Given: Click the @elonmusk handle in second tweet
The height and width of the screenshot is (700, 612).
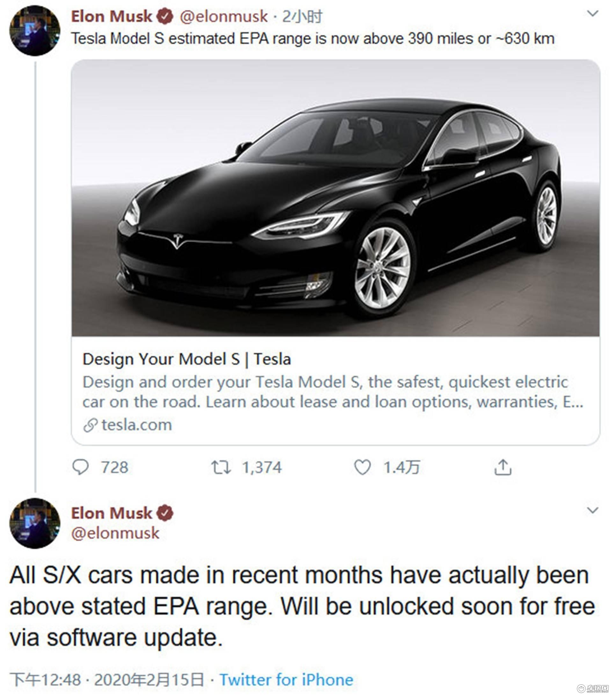Looking at the screenshot, I should 115,533.
